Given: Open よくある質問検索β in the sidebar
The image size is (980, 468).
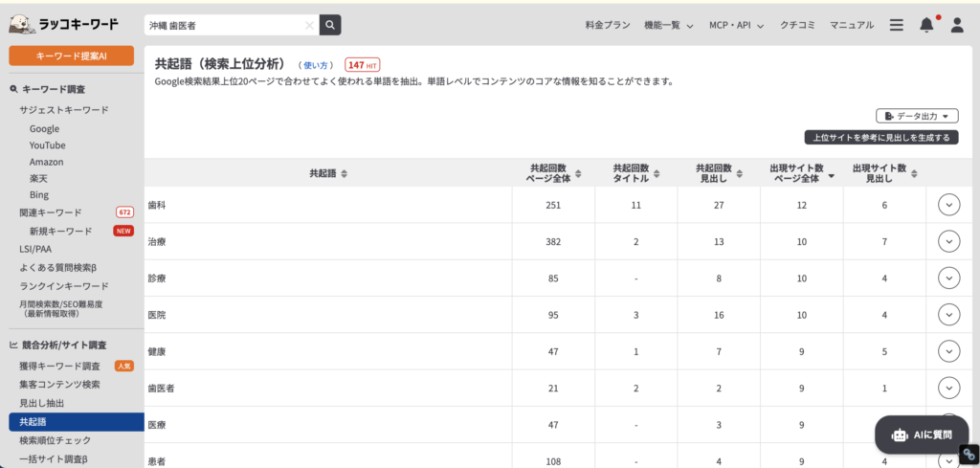Looking at the screenshot, I should [x=58, y=267].
